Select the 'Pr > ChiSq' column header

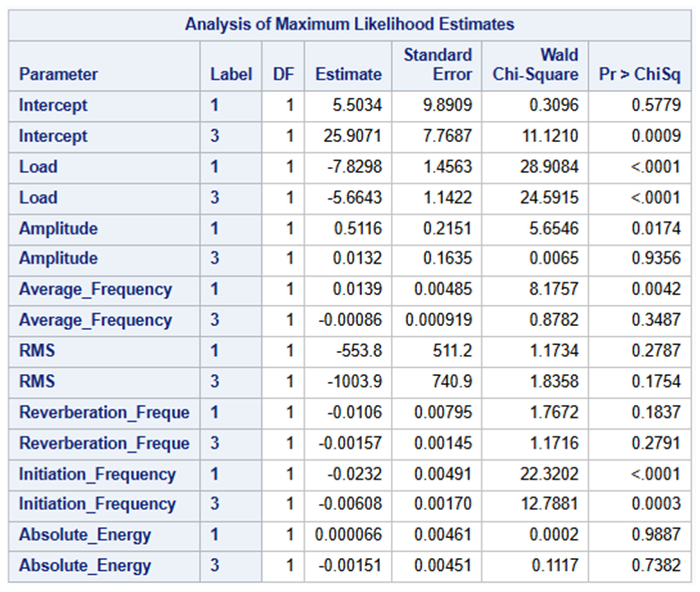[x=640, y=74]
